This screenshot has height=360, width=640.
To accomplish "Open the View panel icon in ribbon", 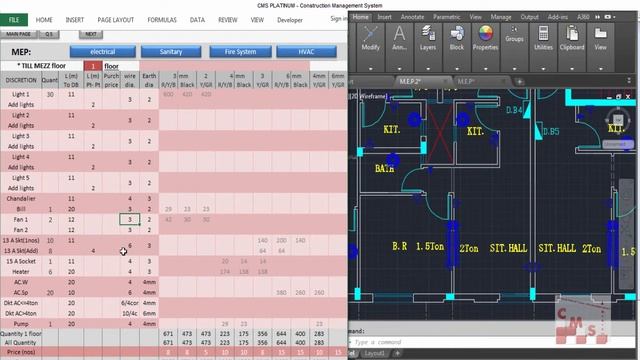I will click(600, 33).
